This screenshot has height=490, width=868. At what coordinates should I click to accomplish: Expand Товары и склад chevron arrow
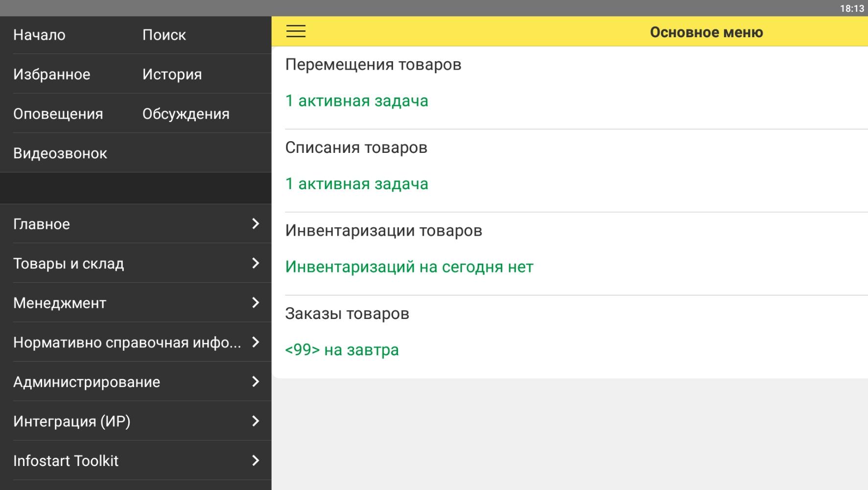point(255,263)
